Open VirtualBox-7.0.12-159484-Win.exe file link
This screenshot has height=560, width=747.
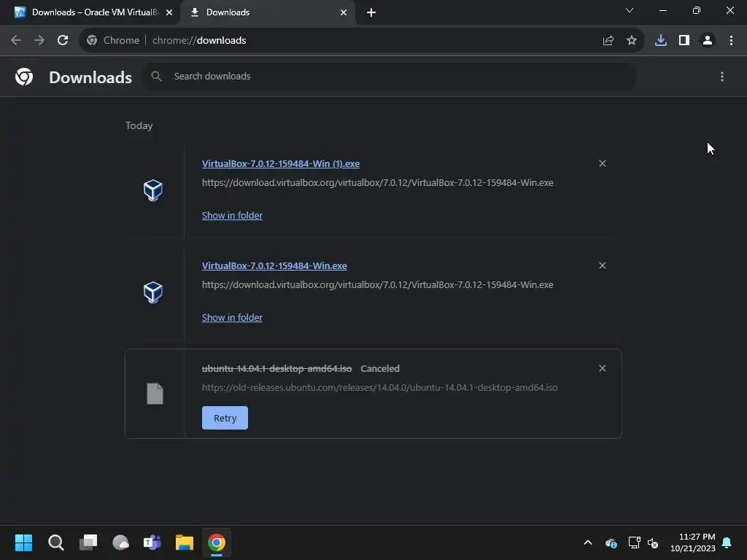point(274,265)
